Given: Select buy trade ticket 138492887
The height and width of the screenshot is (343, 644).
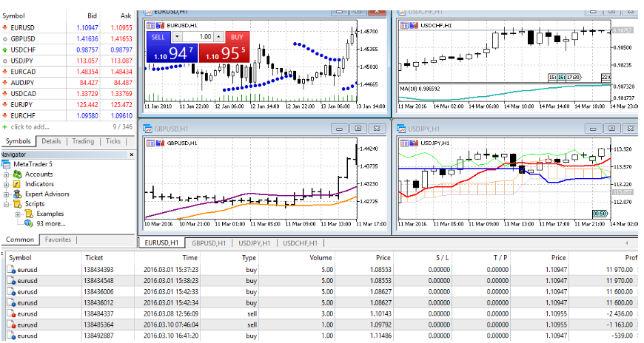Looking at the screenshot, I should point(322,336).
